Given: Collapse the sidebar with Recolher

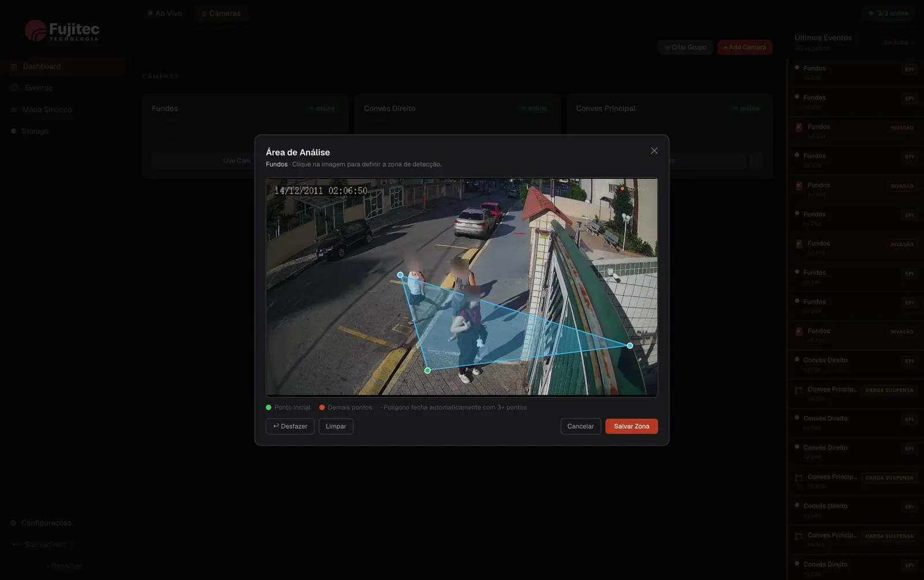Looking at the screenshot, I should pos(64,566).
